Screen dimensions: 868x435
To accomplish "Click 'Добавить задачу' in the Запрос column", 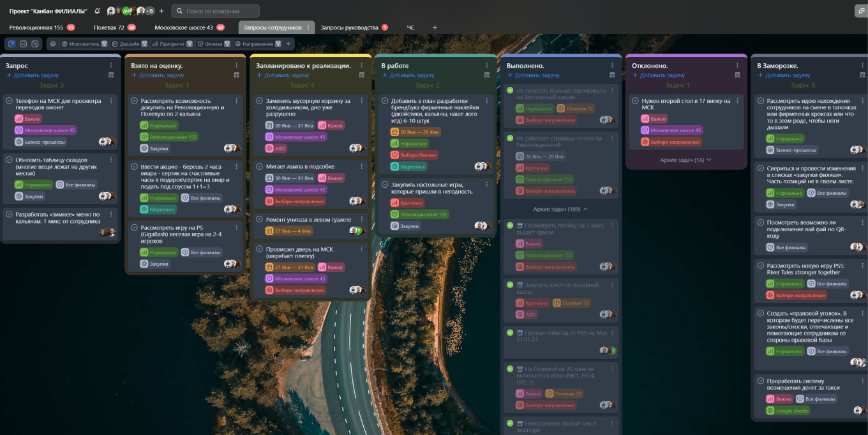I will [33, 75].
